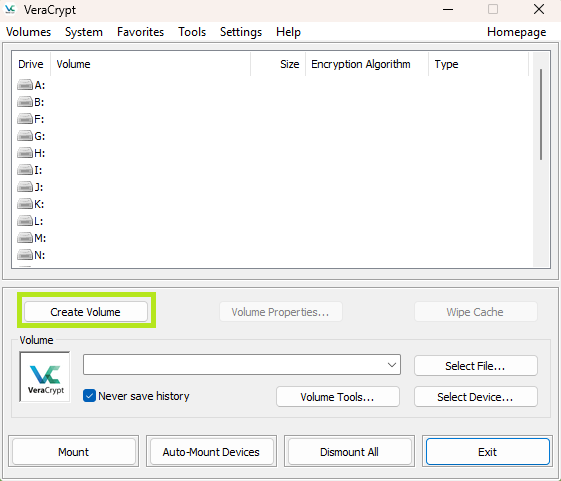561x481 pixels.
Task: Click the Volume column header
Action: (151, 64)
